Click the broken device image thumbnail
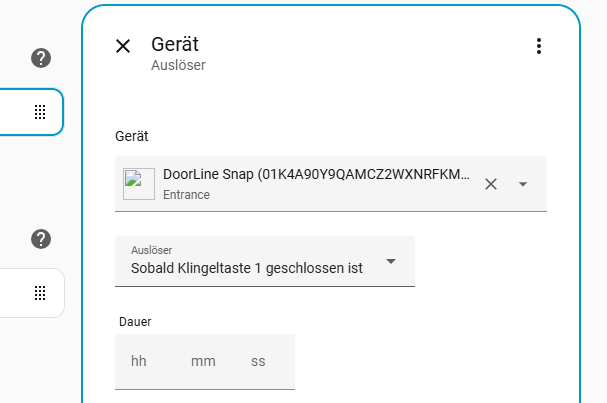607x403 pixels. (x=139, y=184)
